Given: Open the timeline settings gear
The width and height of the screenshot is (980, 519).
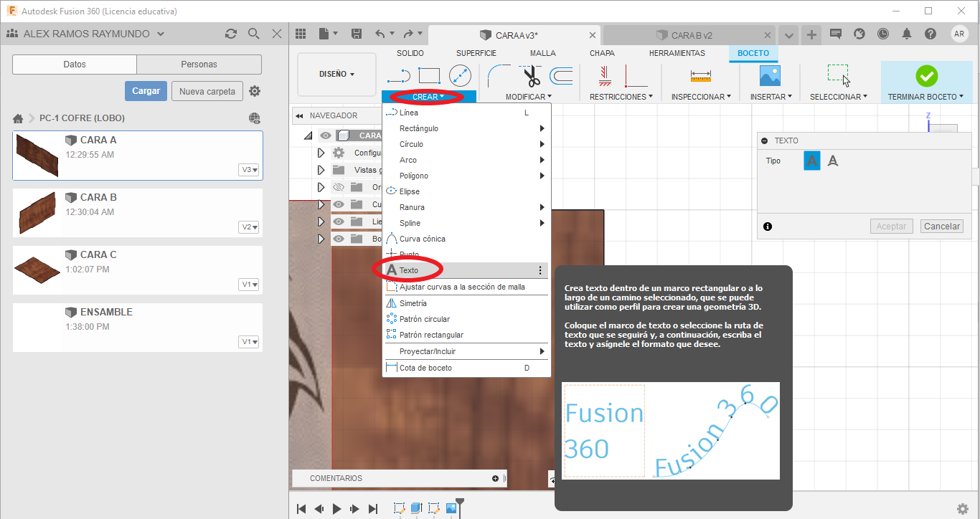Looking at the screenshot, I should (x=963, y=508).
